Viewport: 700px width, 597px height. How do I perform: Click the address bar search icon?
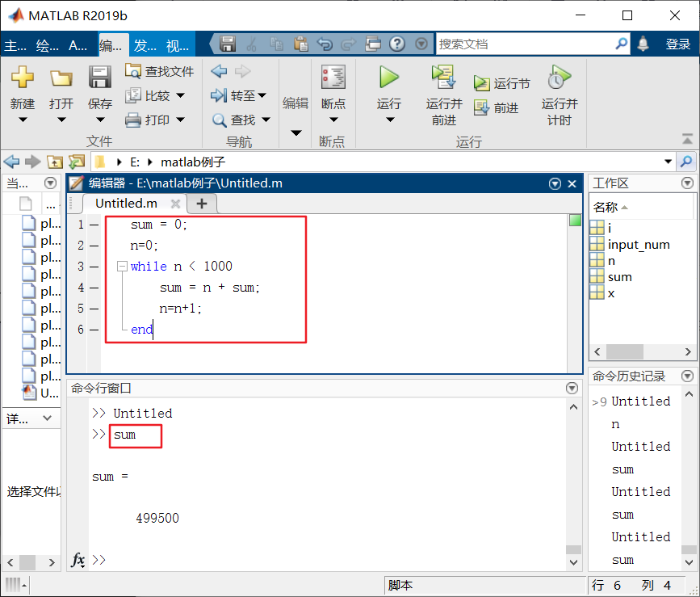686,162
